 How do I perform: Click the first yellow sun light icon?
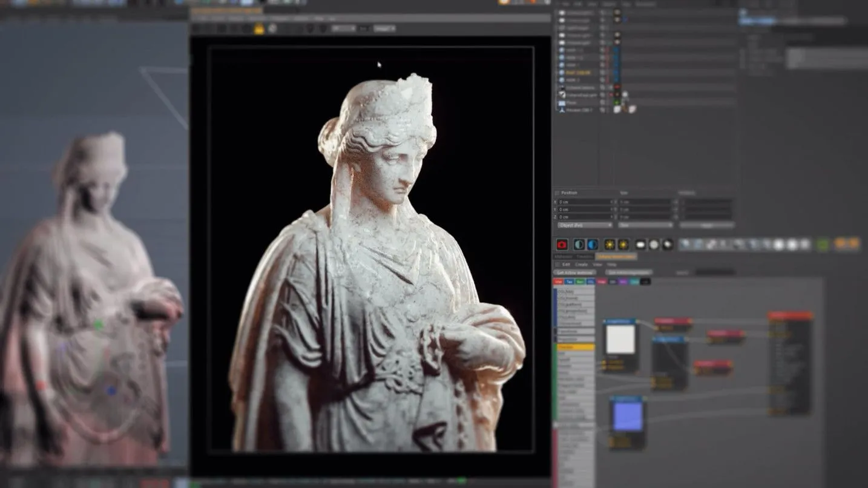pos(609,245)
